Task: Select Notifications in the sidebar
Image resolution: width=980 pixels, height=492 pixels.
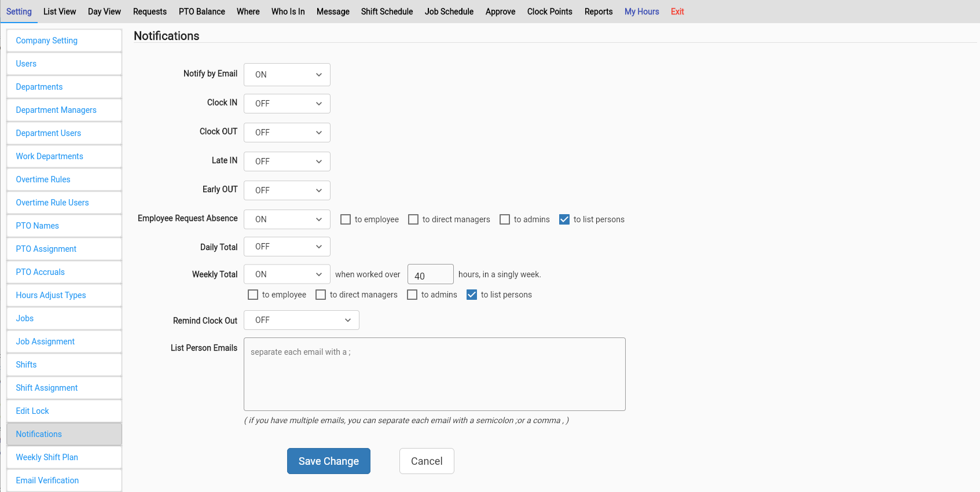Action: tap(64, 434)
